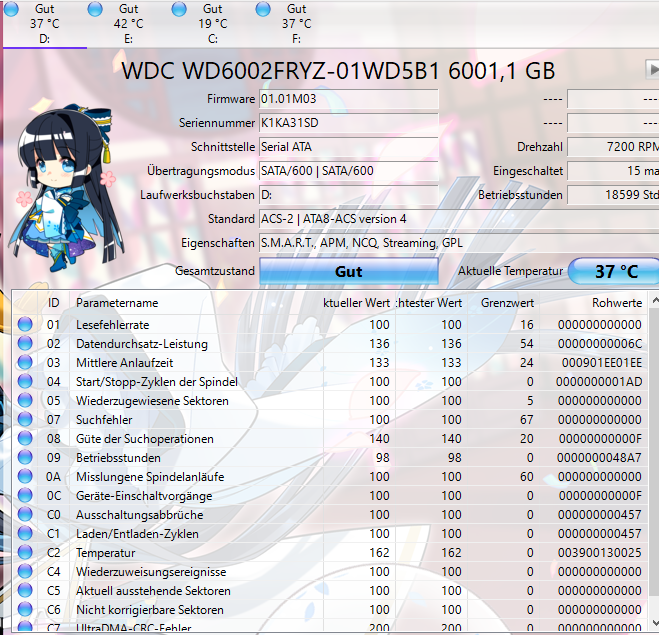Image resolution: width=659 pixels, height=635 pixels.
Task: Click the ID column header
Action: pyautogui.click(x=54, y=303)
